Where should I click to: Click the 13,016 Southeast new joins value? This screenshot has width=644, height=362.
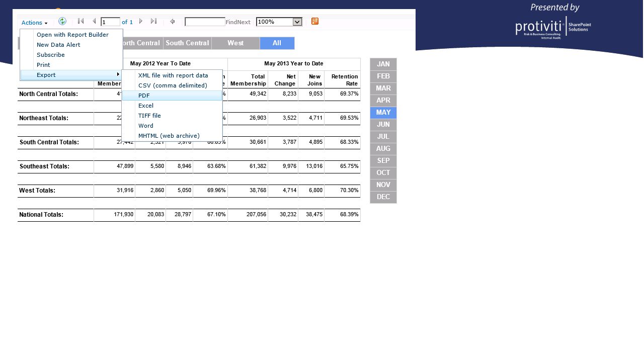[314, 166]
